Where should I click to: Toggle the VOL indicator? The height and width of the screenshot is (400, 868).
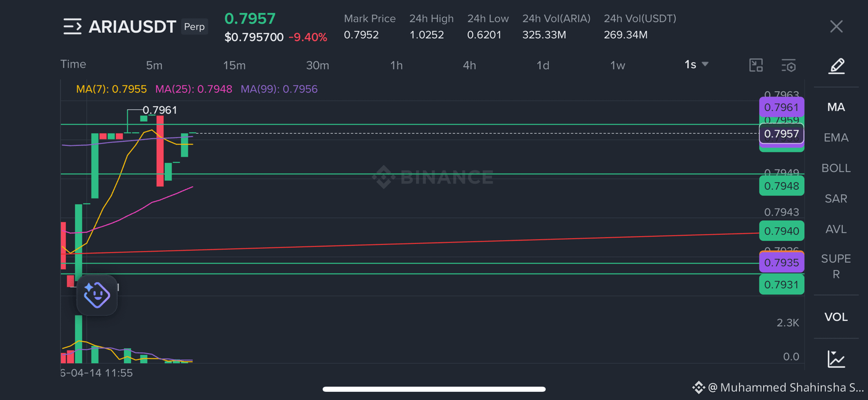(836, 317)
